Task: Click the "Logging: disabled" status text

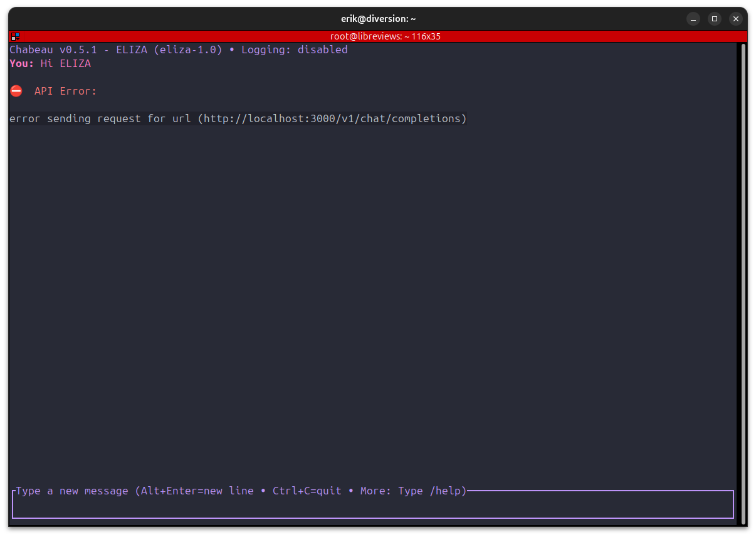Action: point(294,50)
